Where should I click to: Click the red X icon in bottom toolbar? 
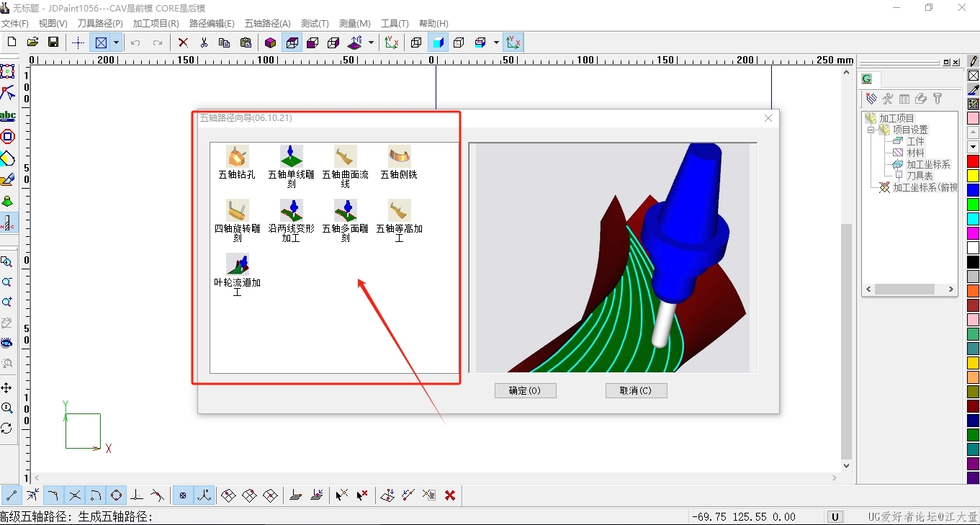[x=450, y=495]
